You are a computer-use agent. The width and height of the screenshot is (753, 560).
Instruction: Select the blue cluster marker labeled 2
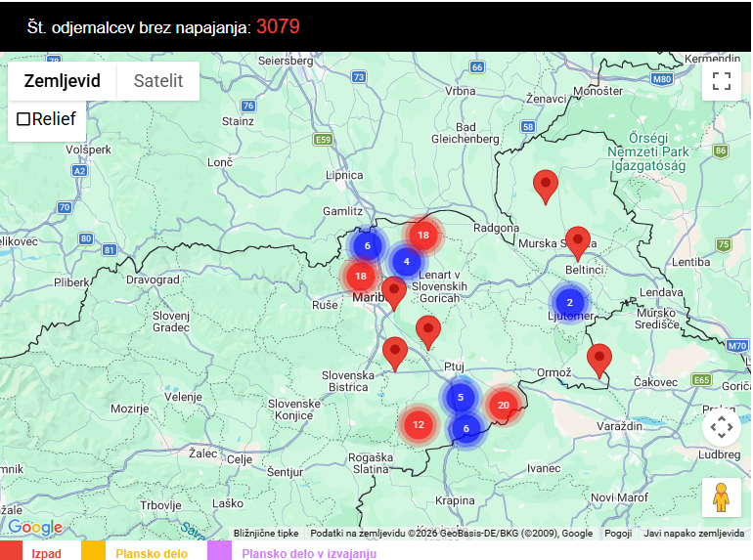[x=570, y=303]
